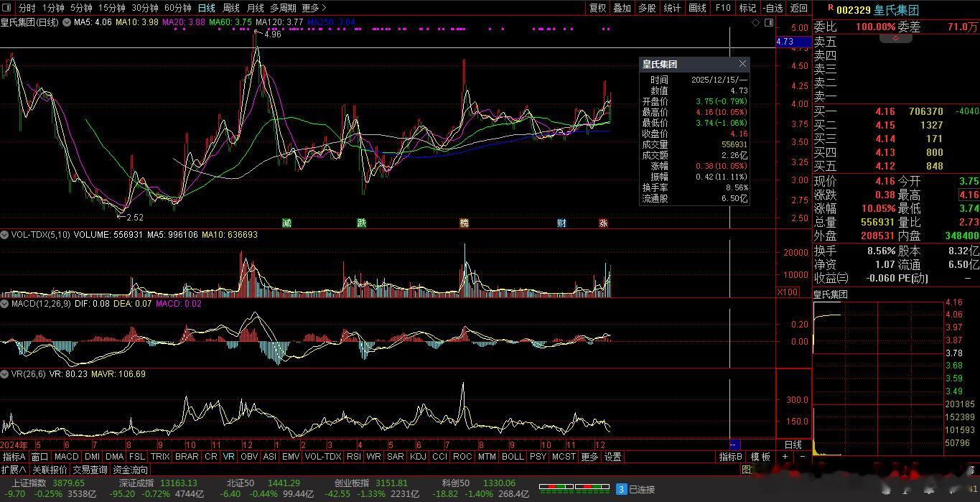Click the red-green market breadth bar indicator
Image resolution: width=980 pixels, height=502 pixels.
[x=573, y=488]
